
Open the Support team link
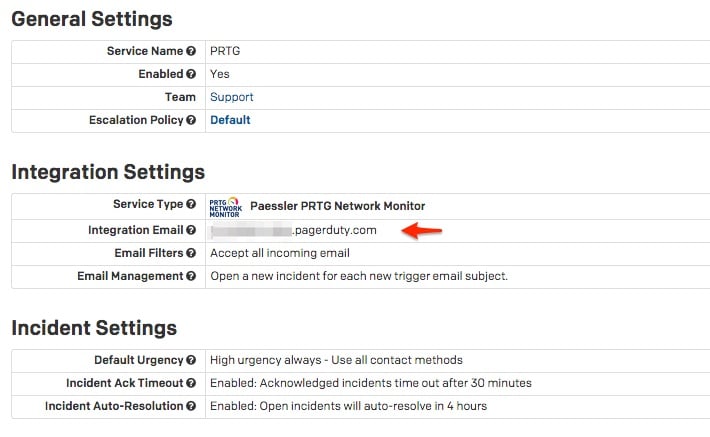[x=231, y=97]
